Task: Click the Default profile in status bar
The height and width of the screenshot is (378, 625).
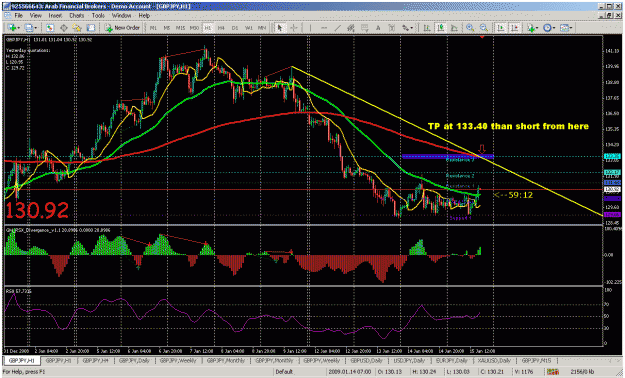Action: pyautogui.click(x=284, y=372)
